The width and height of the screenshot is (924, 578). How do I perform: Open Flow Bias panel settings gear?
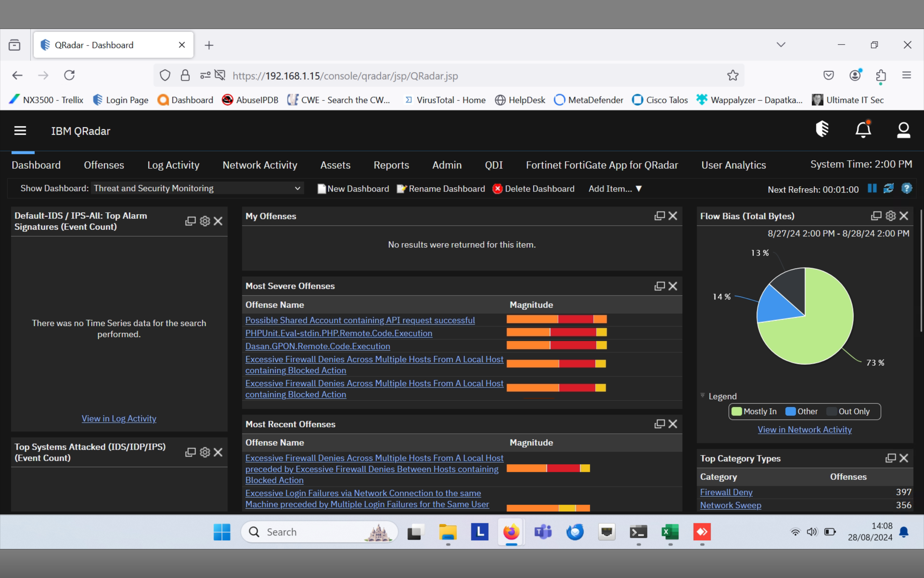891,216
